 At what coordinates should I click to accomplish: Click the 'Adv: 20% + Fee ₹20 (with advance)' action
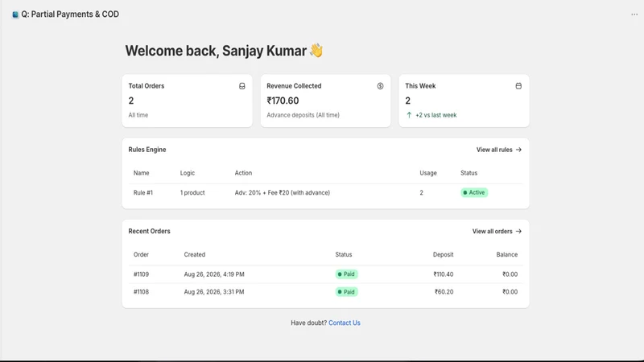[283, 192]
